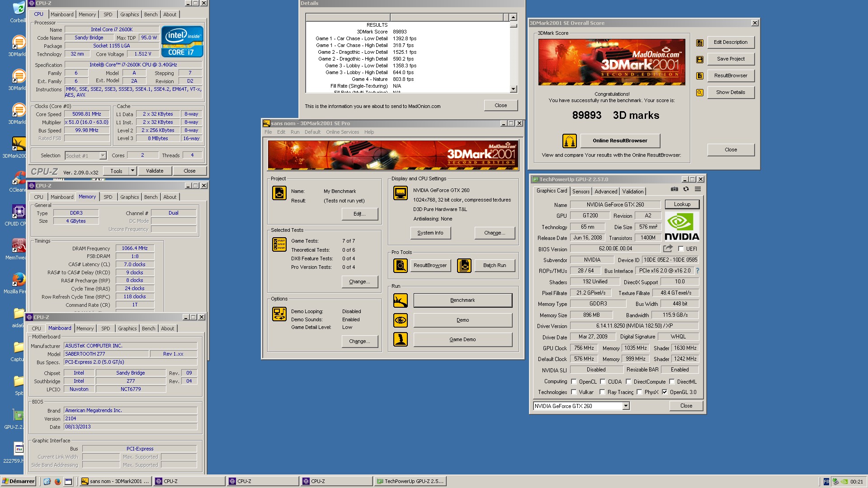The image size is (868, 488).
Task: Toggle the PhysX checkbox
Action: tap(639, 392)
